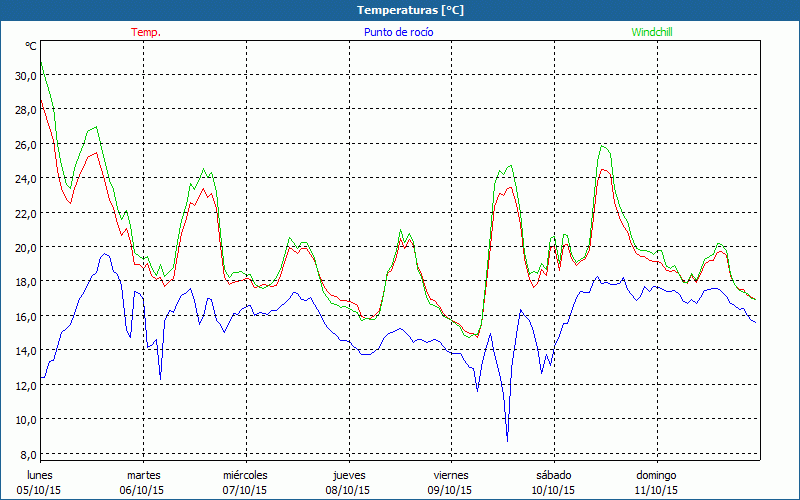Click the martes day label
The width and height of the screenshot is (800, 500).
point(143,475)
